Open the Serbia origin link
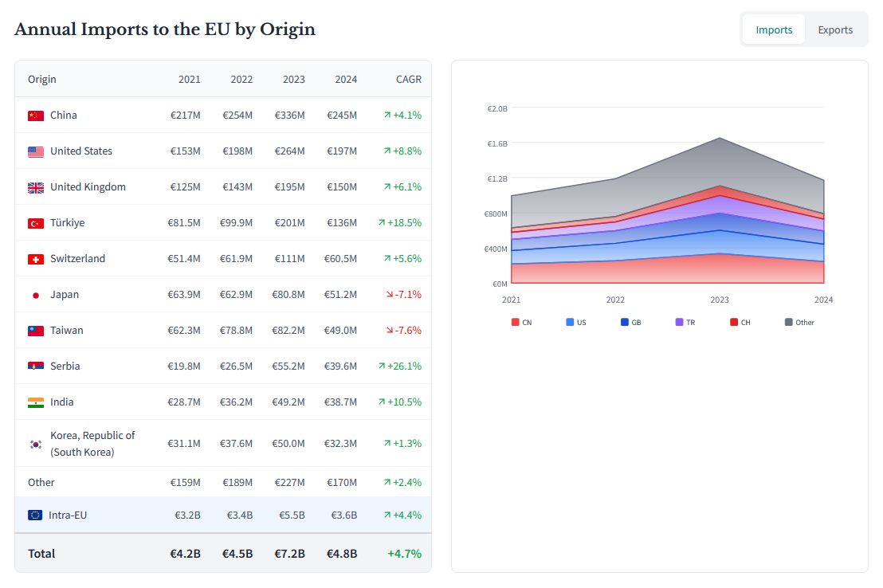This screenshot has width=883, height=588. click(65, 366)
